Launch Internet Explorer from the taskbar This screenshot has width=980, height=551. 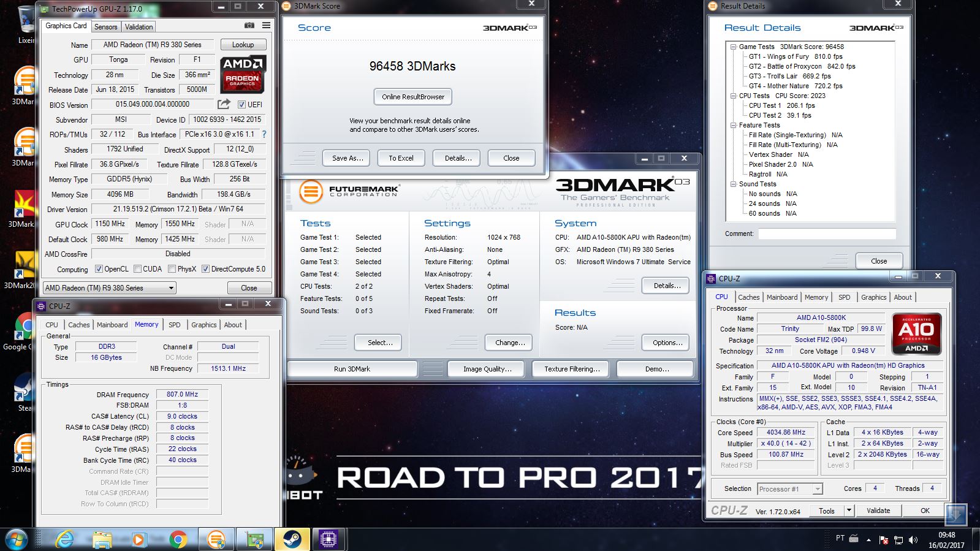64,540
